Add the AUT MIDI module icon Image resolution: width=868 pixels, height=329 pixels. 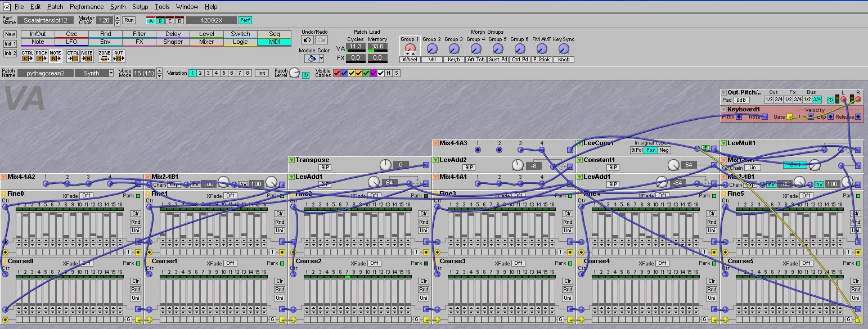click(118, 56)
